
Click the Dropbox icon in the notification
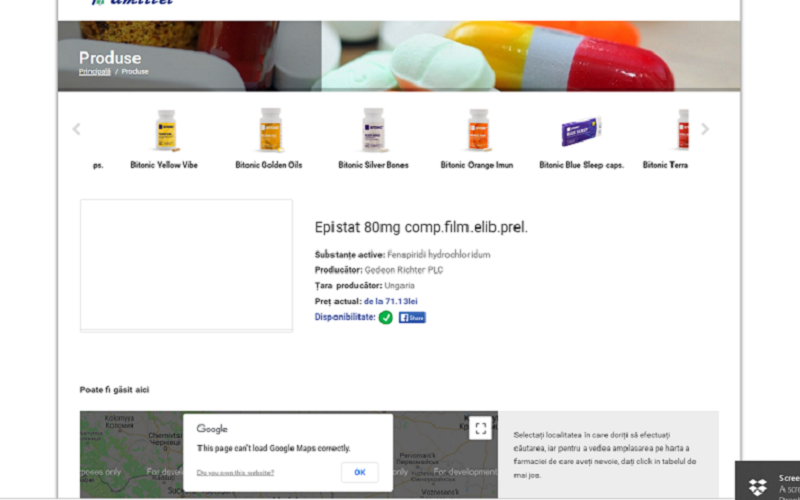click(x=758, y=487)
